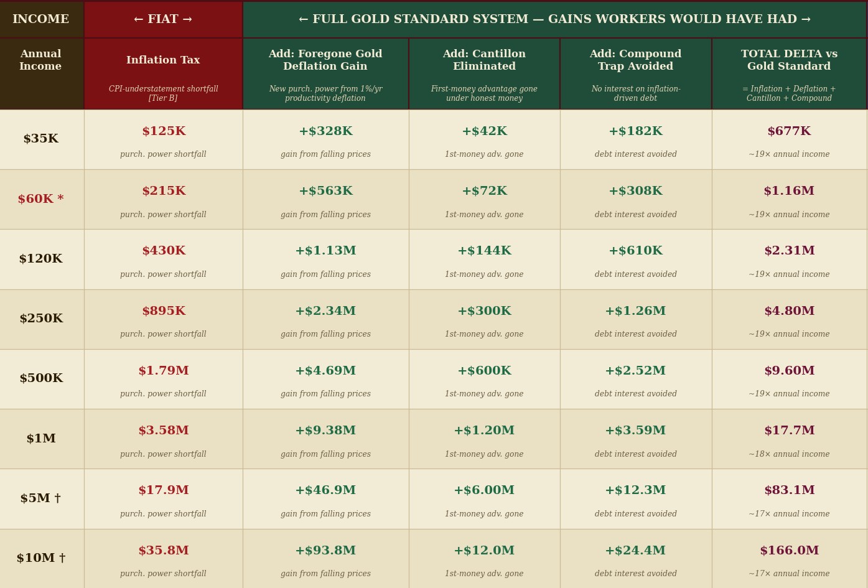Image resolution: width=868 pixels, height=588 pixels.
Task: Click the +$328K deflation gain cell
Action: tap(325, 139)
